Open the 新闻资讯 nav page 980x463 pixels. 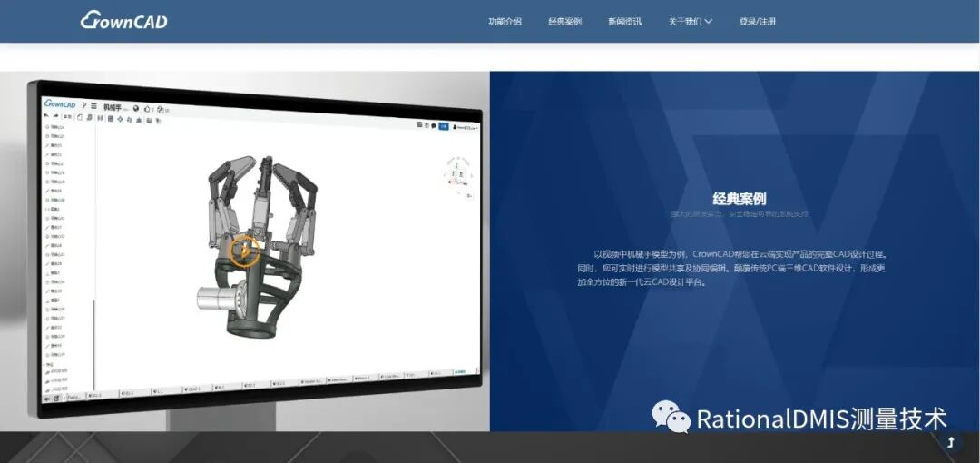pos(624,21)
